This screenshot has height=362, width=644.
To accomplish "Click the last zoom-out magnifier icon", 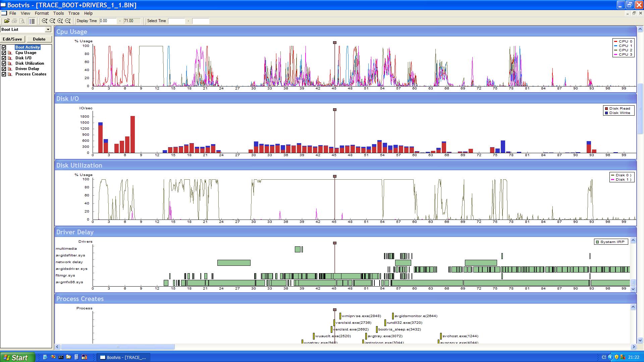I will click(68, 21).
